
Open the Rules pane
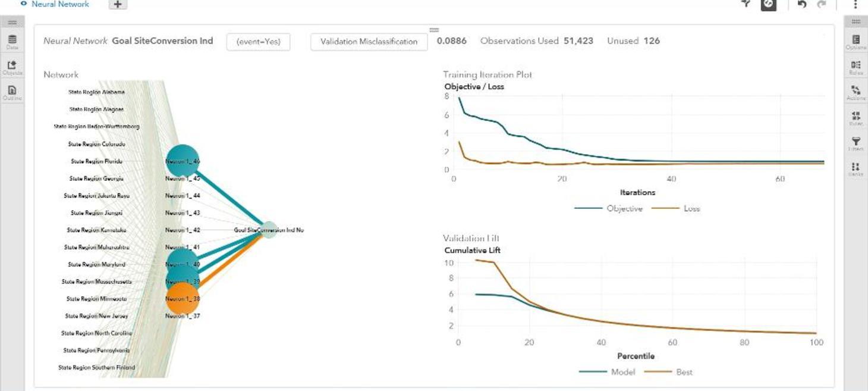(x=856, y=118)
